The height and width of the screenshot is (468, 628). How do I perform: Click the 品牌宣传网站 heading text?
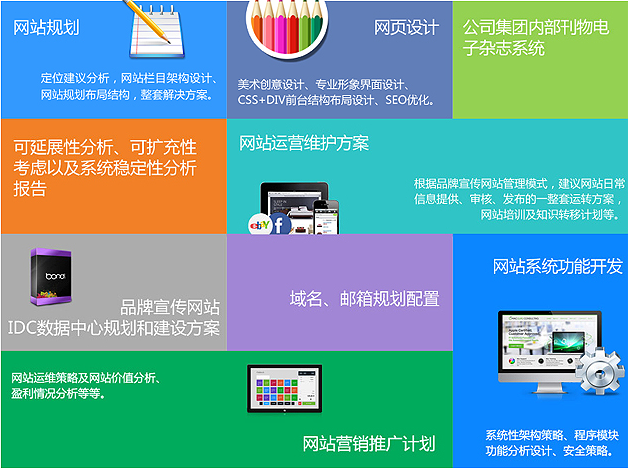coord(170,307)
